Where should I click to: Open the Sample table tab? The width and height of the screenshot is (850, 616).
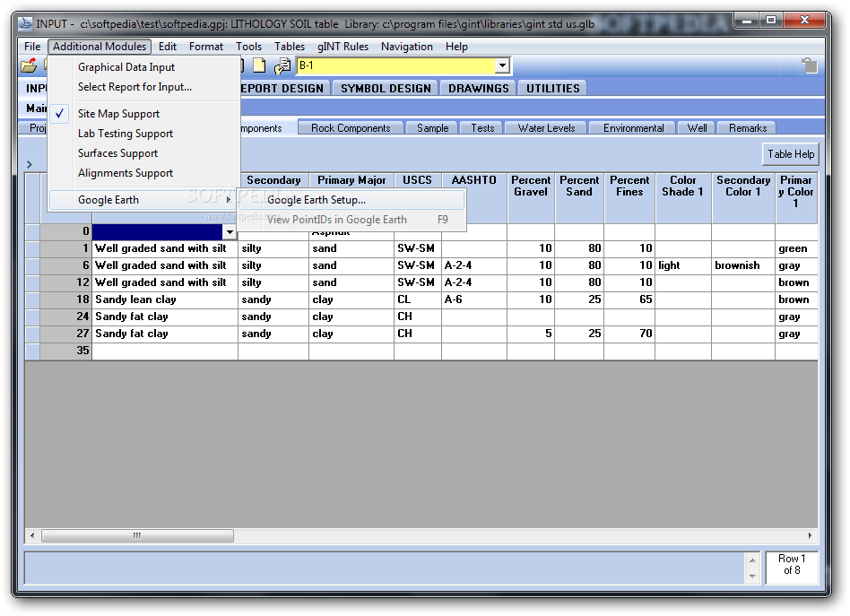pyautogui.click(x=432, y=128)
